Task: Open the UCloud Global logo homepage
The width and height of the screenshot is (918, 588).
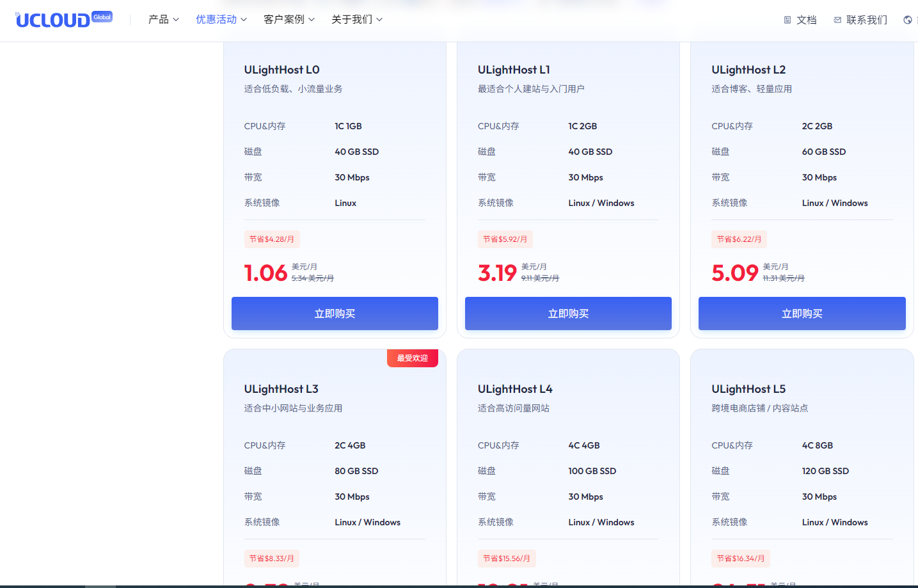Action: (64, 19)
